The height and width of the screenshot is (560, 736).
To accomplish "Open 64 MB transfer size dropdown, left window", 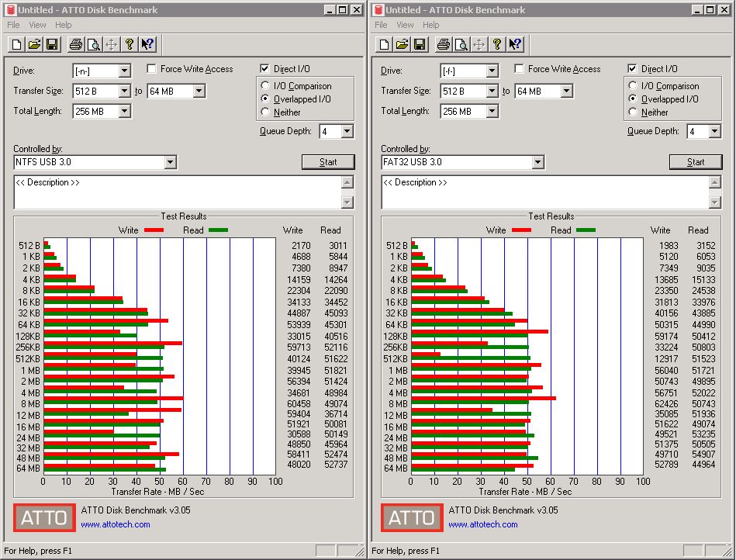I will click(199, 91).
